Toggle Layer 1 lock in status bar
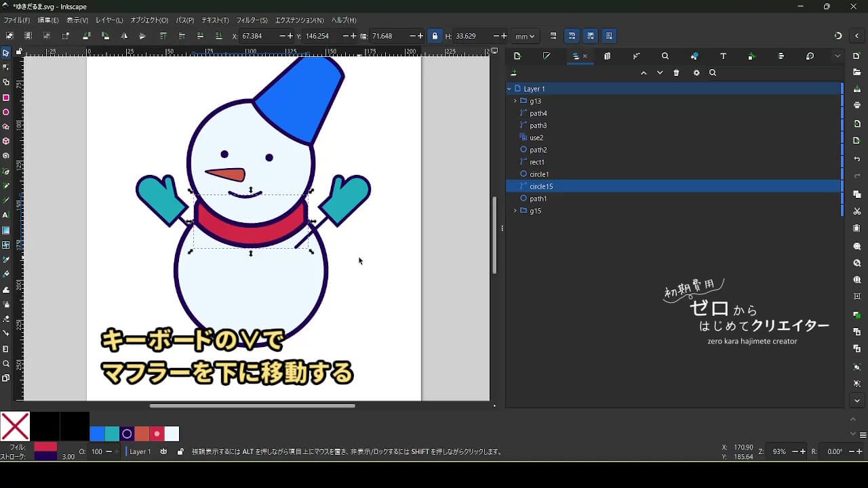 (180, 451)
